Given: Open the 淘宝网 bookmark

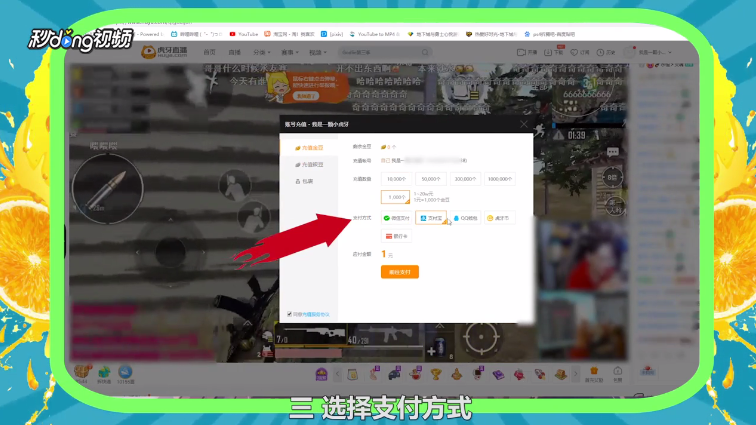Looking at the screenshot, I should tap(289, 34).
